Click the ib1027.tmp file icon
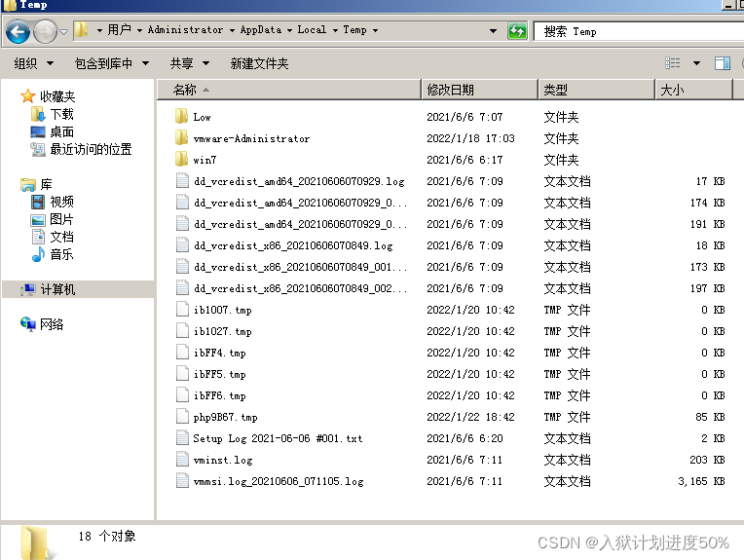 tap(182, 331)
